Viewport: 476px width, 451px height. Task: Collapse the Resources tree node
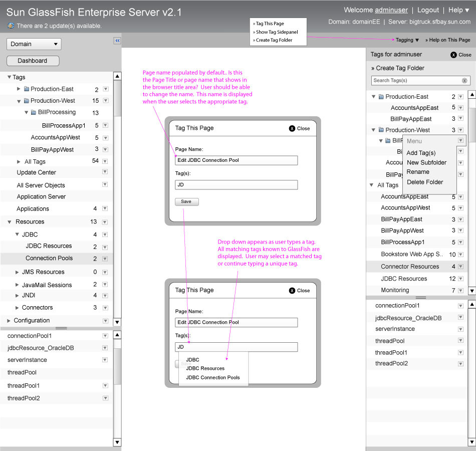(x=10, y=222)
